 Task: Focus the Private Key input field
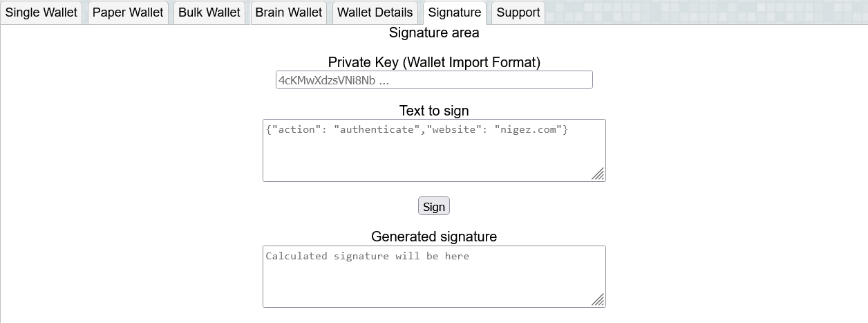(434, 80)
